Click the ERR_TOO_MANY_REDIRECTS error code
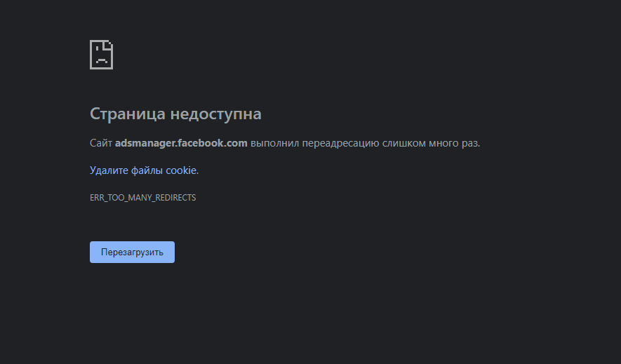Viewport: 621px width, 364px height. pos(142,198)
